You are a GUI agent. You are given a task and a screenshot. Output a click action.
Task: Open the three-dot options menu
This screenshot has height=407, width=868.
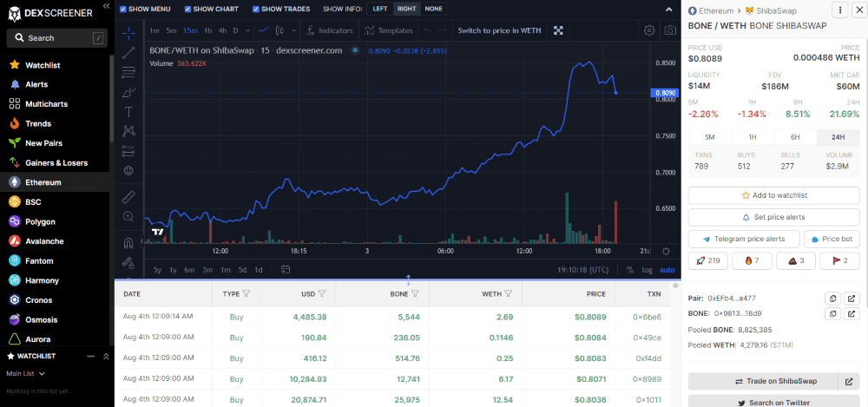click(840, 10)
